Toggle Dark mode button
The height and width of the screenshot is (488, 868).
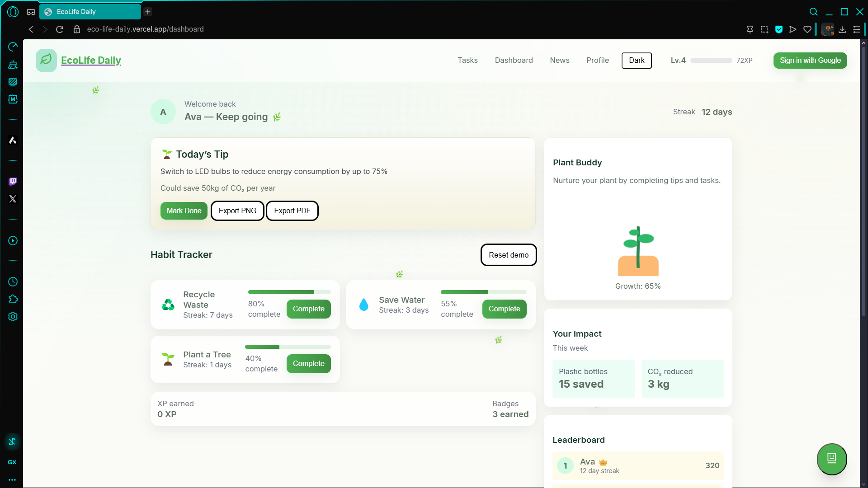point(636,61)
